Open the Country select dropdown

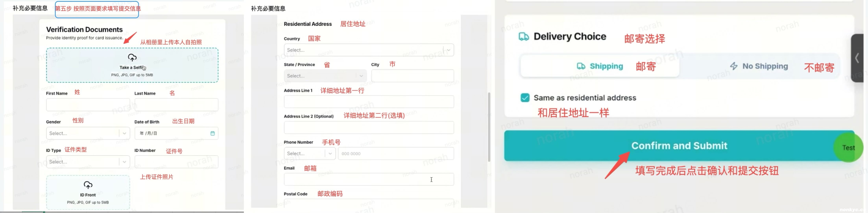(x=369, y=50)
